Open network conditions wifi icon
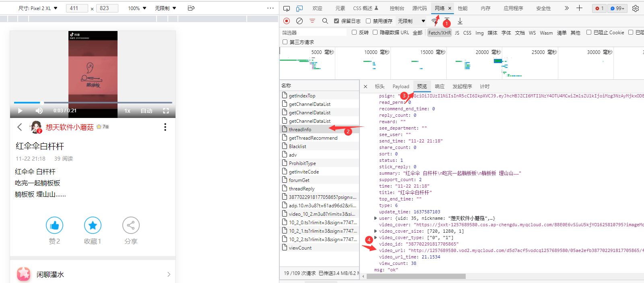Screen dimensions: 644x283 coord(434,21)
